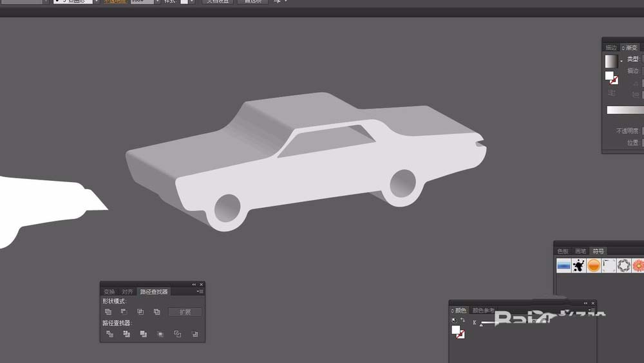Apply Intersect shape mode in Pathfinder
The width and height of the screenshot is (644, 363).
[x=140, y=312]
